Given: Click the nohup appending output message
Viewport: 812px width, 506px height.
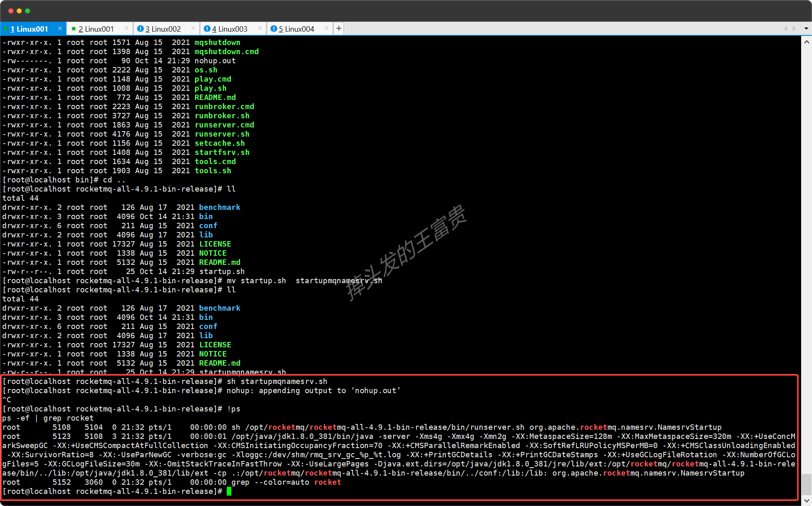Looking at the screenshot, I should [x=313, y=391].
